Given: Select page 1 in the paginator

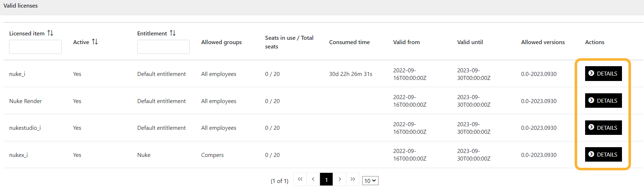Looking at the screenshot, I should 326,180.
